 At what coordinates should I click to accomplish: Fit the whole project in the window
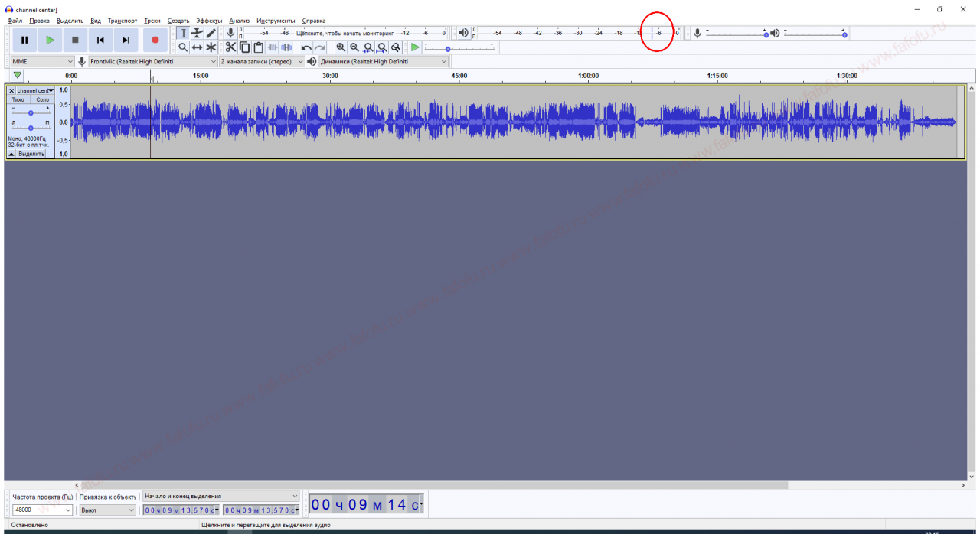point(382,47)
